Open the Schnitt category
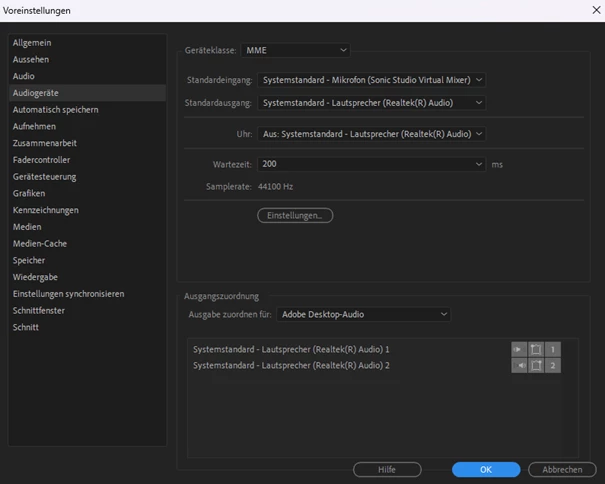The image size is (605, 484). click(x=88, y=327)
